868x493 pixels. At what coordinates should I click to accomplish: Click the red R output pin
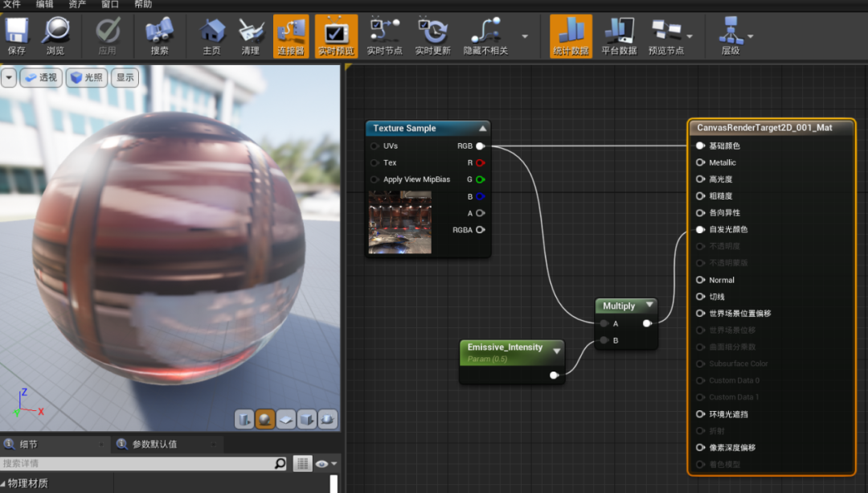tap(481, 162)
